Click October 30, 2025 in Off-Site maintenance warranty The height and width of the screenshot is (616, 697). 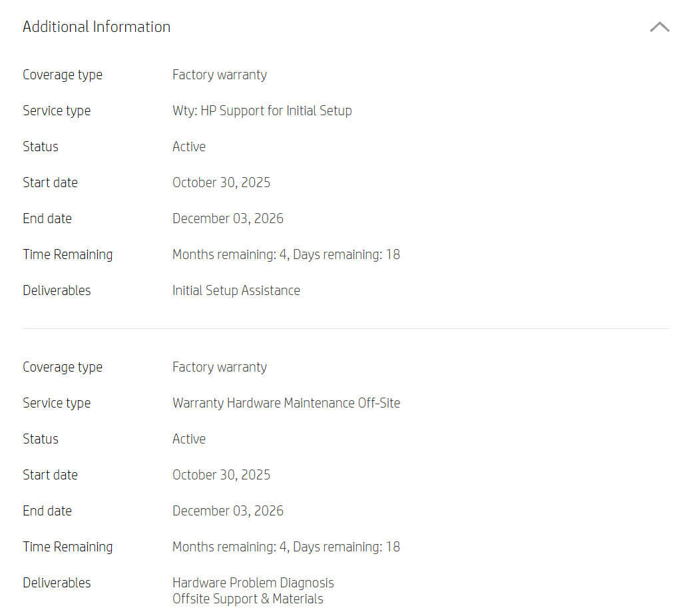click(222, 475)
